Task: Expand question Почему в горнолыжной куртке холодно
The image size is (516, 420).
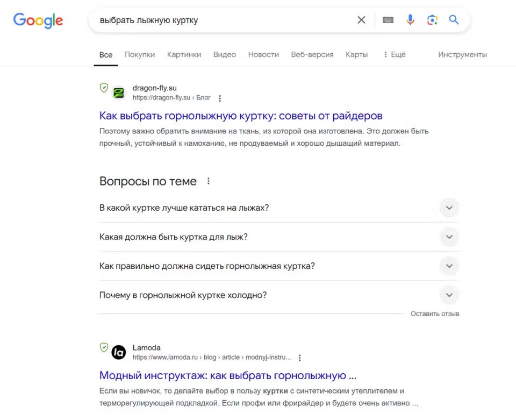Action: 449,295
